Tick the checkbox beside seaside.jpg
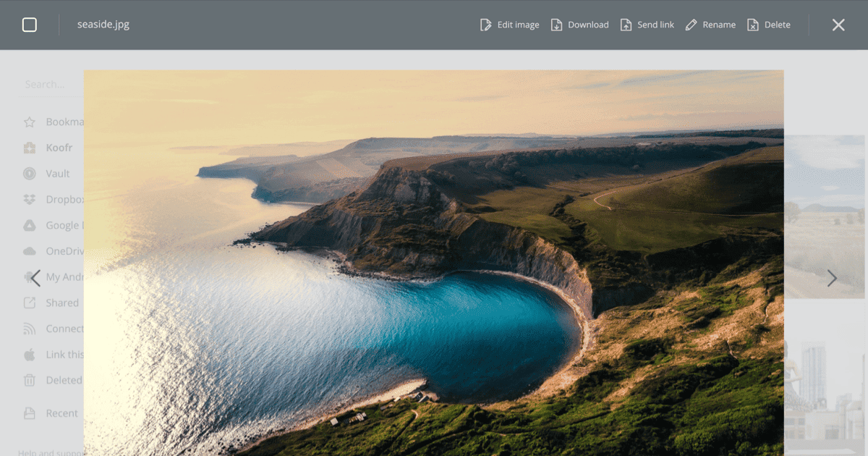Screen dimensions: 868x456 tap(30, 25)
